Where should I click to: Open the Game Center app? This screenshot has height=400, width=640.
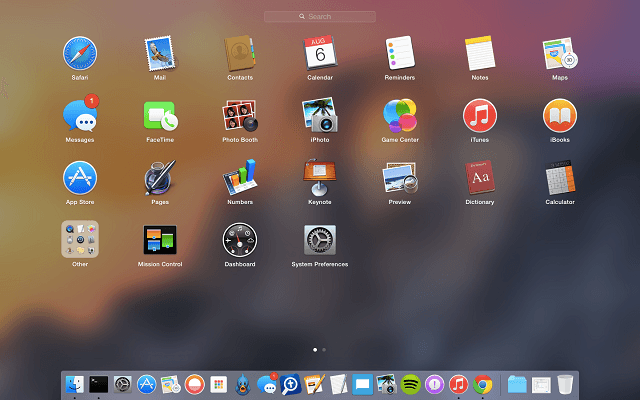[400, 116]
